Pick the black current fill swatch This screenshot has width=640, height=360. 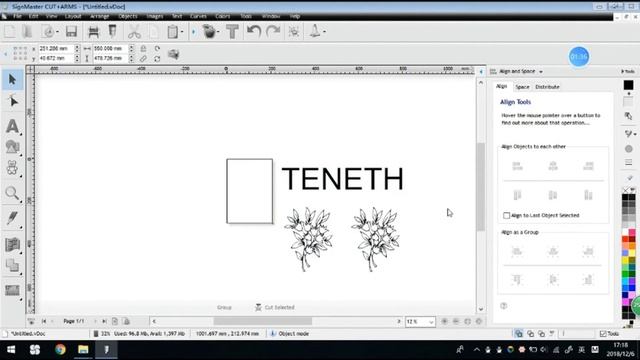coord(628,85)
